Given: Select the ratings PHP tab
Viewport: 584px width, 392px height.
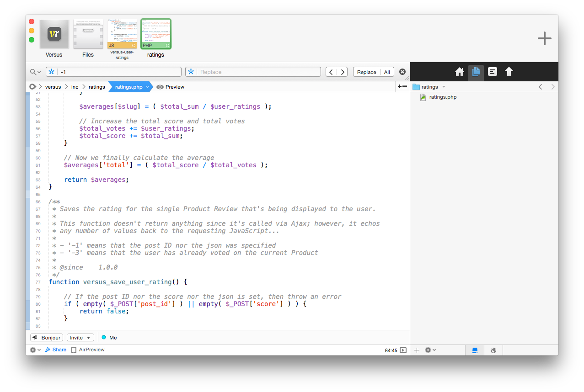Looking at the screenshot, I should 155,38.
